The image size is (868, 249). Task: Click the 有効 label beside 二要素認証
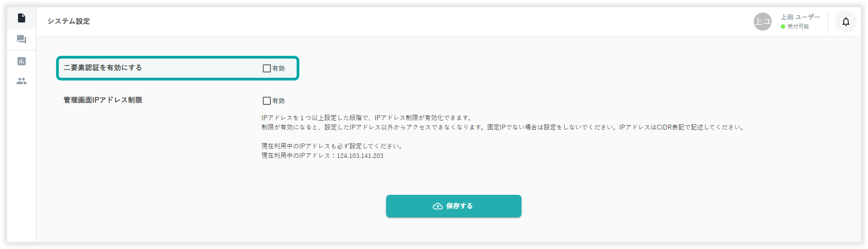pyautogui.click(x=278, y=68)
